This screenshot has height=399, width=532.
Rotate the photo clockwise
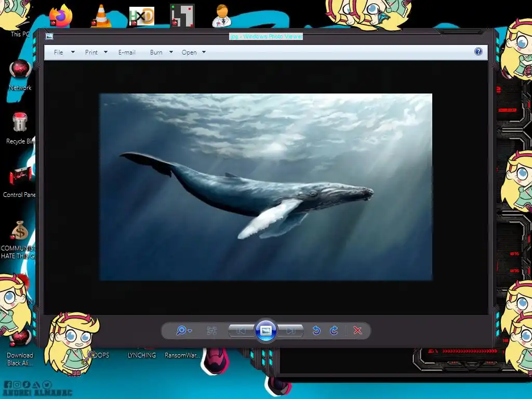[334, 330]
